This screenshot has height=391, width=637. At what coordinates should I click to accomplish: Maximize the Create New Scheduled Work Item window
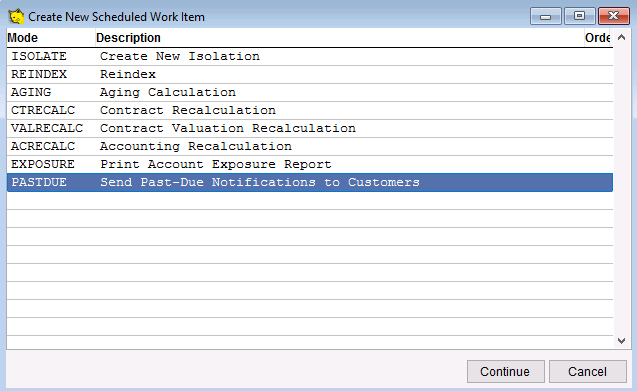[579, 16]
